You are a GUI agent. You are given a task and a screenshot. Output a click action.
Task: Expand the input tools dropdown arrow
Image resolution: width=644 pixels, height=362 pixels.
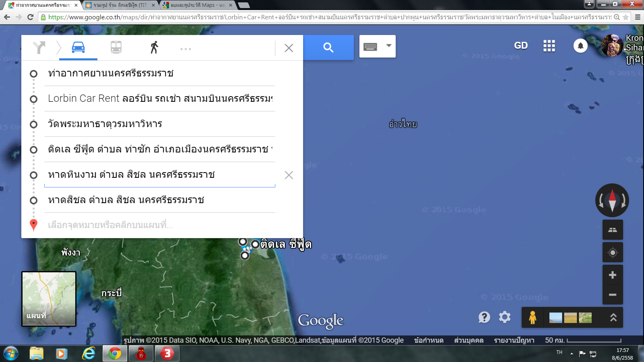point(389,46)
